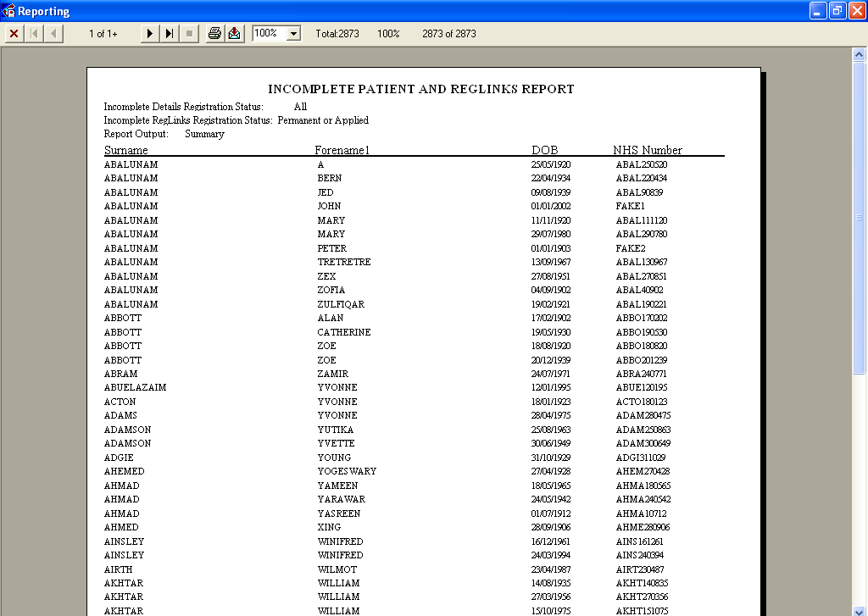Viewport: 868px width, 616px height.
Task: Click forename YVETTE
Action: click(x=336, y=443)
